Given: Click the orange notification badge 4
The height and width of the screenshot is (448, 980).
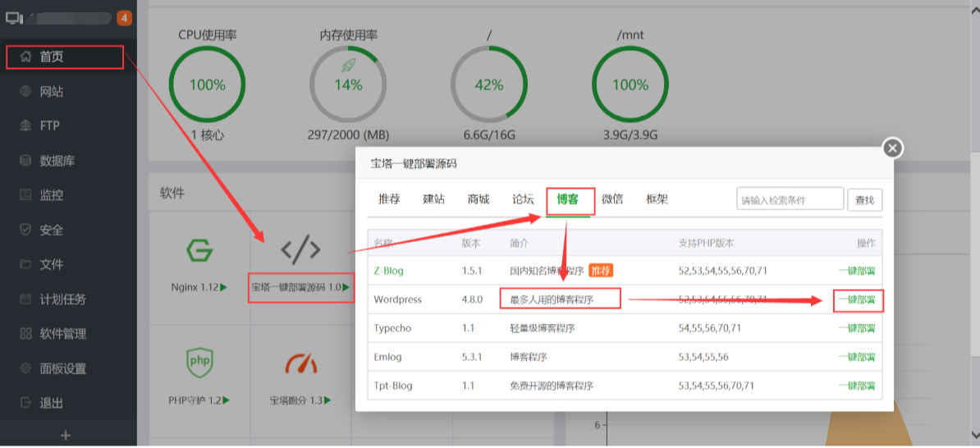Looking at the screenshot, I should pos(125,18).
